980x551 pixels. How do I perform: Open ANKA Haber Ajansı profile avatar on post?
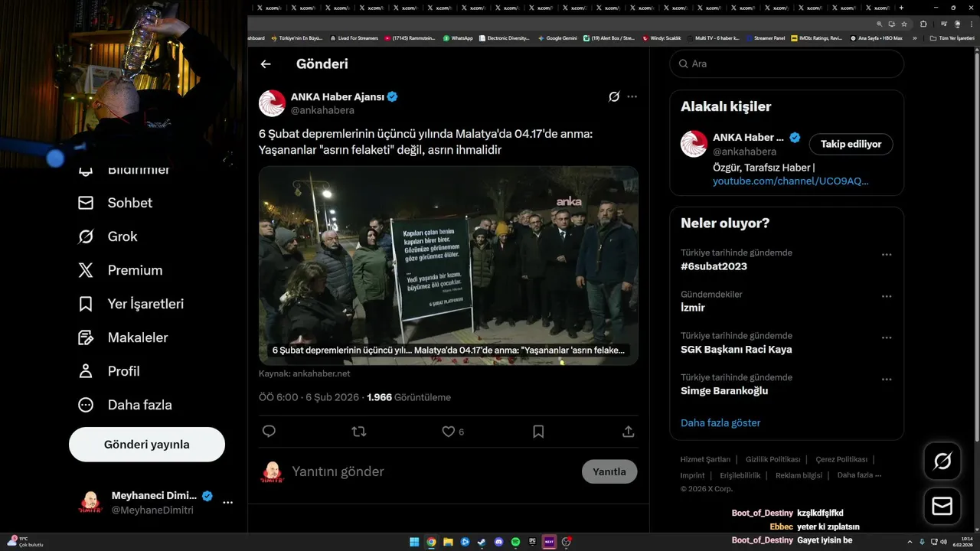pyautogui.click(x=272, y=103)
